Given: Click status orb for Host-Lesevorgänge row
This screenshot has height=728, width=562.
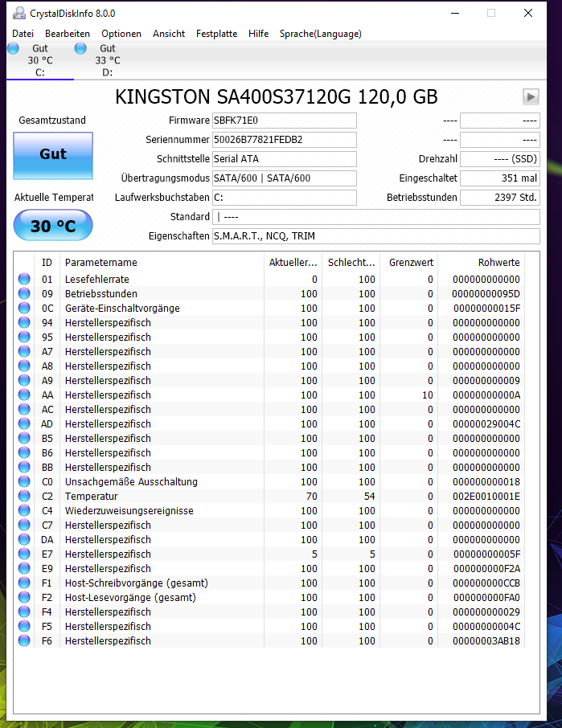Looking at the screenshot, I should pos(24,597).
